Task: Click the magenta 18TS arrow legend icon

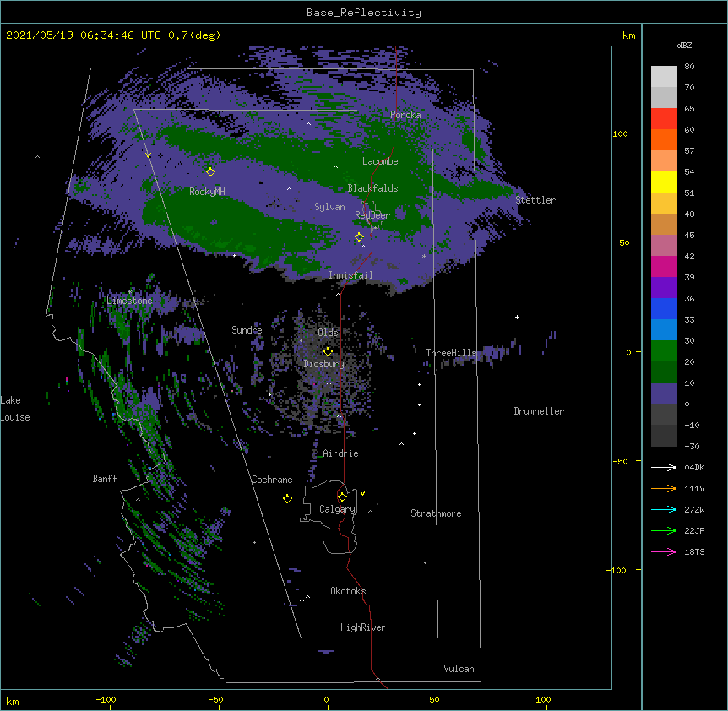Action: [664, 551]
